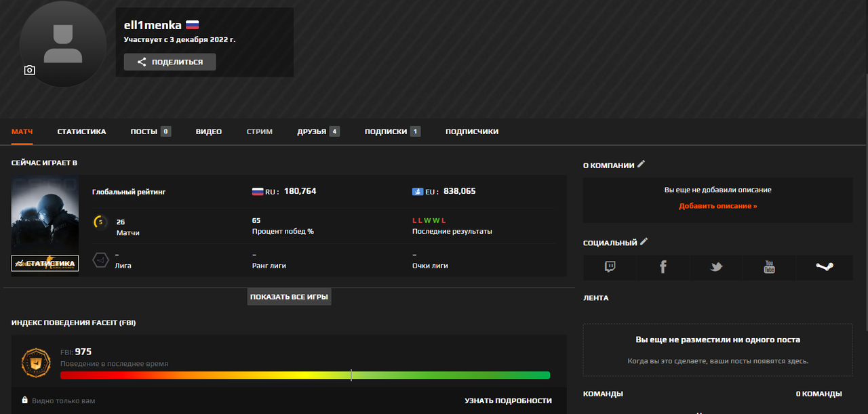Click the matches count 26
Screen dimensions: 868x414
[121, 222]
